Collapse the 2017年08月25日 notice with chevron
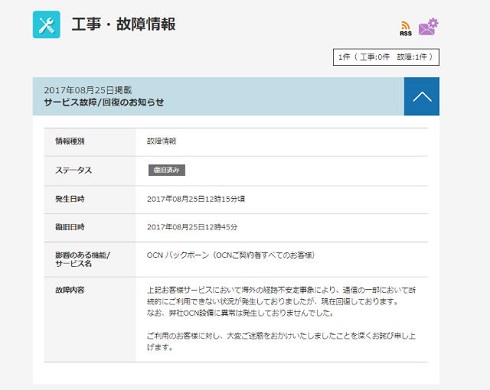 click(422, 96)
